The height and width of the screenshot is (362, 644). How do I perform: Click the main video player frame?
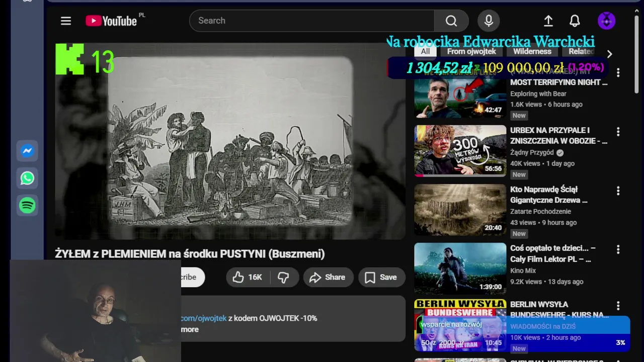[x=230, y=141]
